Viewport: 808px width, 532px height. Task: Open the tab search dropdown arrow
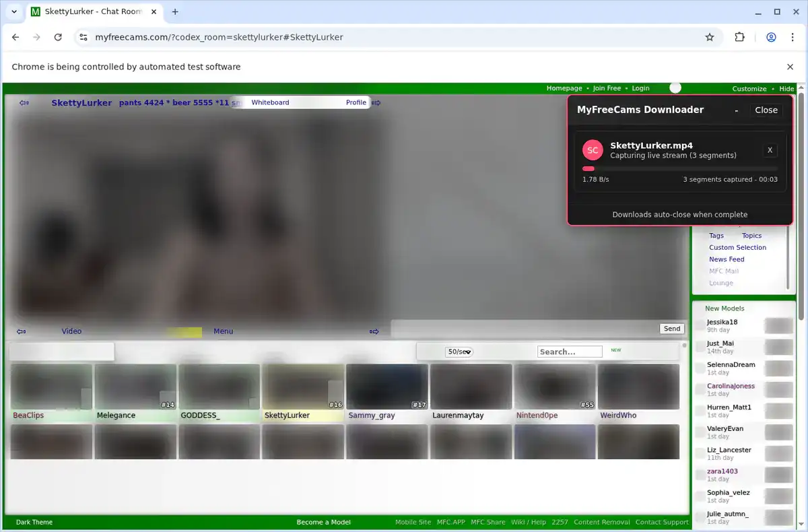tap(14, 11)
